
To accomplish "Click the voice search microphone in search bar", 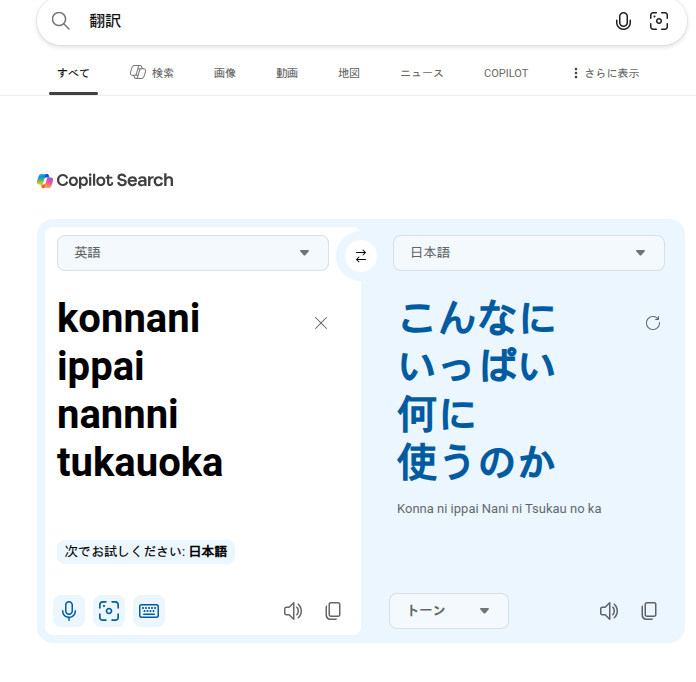I will (624, 21).
